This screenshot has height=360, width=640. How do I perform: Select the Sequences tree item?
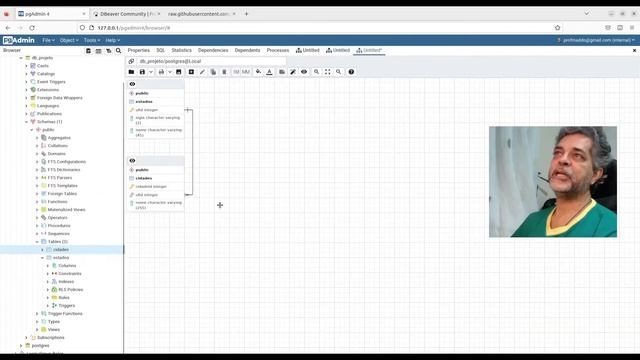(58, 234)
